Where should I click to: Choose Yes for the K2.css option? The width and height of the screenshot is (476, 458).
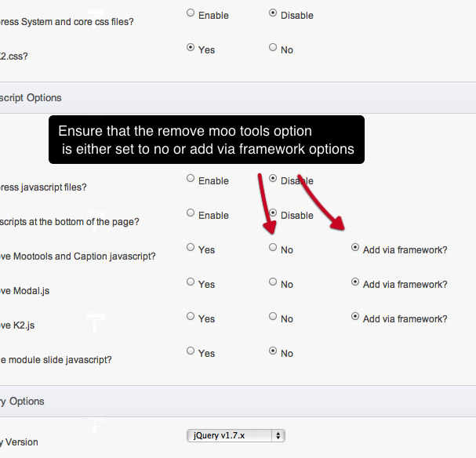point(191,47)
